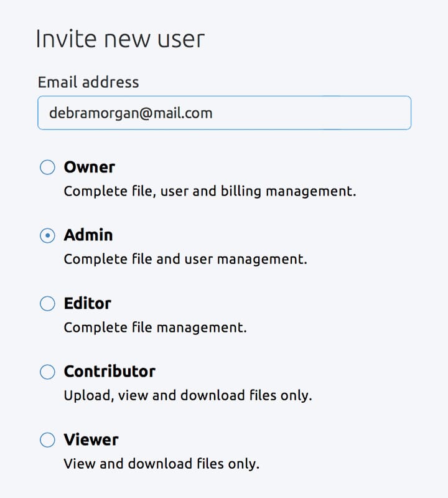Pick the Contributor radio button
Image resolution: width=448 pixels, height=498 pixels.
(47, 372)
